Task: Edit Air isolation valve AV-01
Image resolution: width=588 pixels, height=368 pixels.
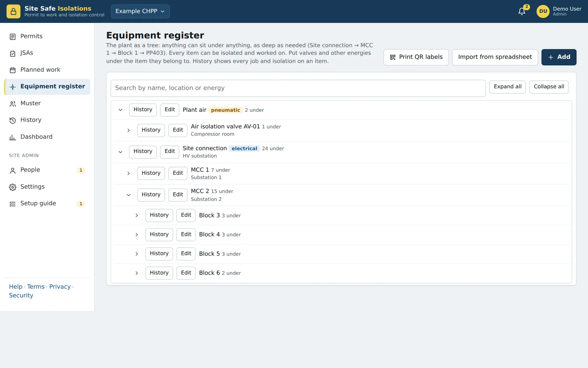Action: [178, 130]
